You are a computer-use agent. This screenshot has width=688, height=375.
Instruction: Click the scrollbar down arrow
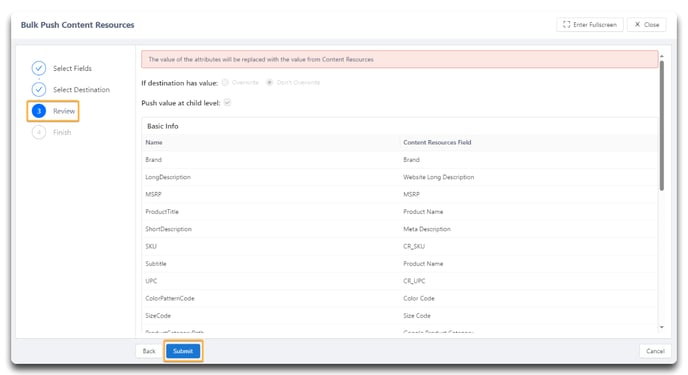(662, 327)
